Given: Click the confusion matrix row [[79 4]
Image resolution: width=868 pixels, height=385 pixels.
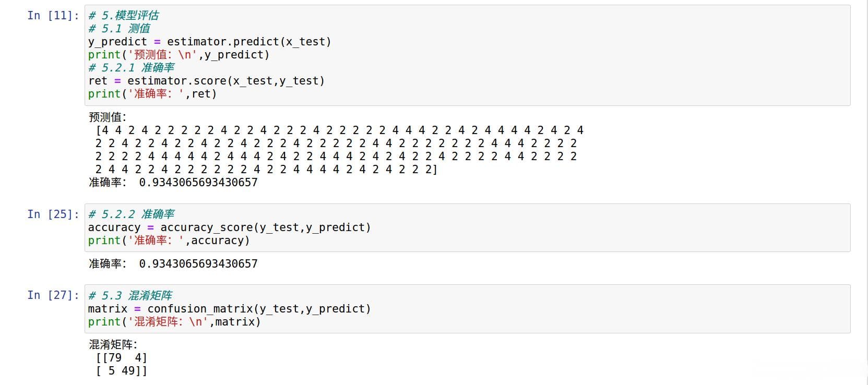Looking at the screenshot, I should point(122,358).
